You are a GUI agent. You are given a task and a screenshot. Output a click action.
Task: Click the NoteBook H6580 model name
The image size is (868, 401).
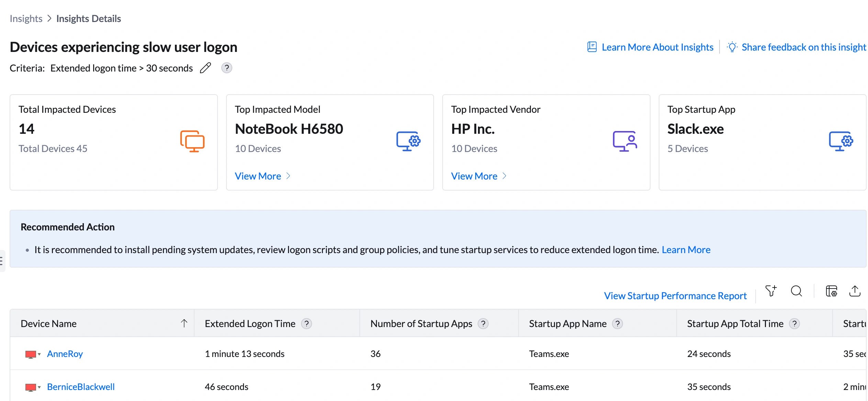tap(289, 129)
